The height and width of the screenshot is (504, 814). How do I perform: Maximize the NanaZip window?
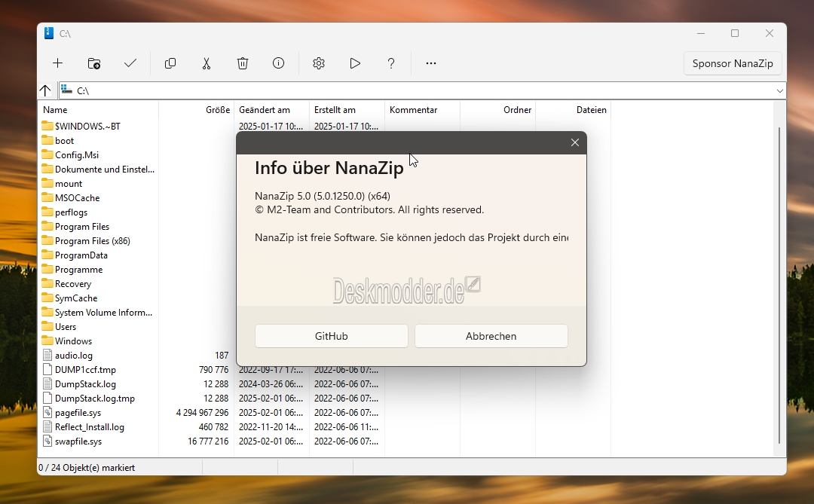click(x=735, y=33)
